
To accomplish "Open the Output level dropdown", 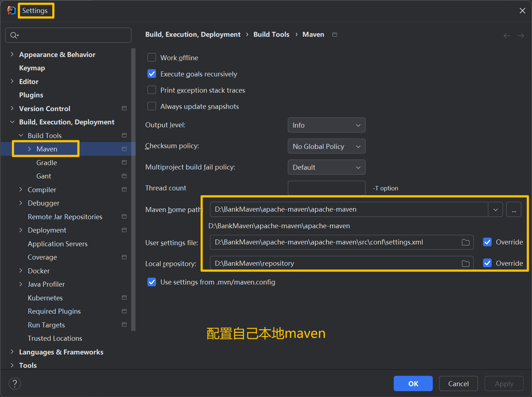I will 327,125.
